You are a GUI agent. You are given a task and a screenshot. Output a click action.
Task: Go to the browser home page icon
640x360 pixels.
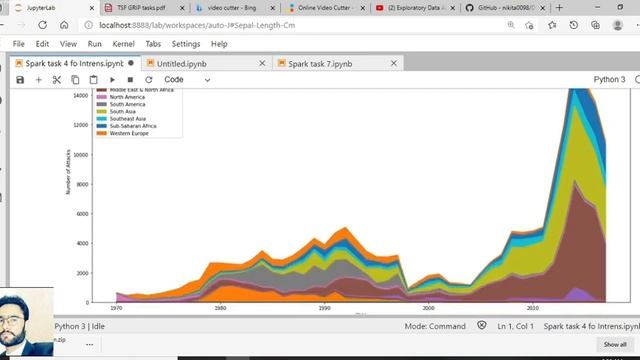click(64, 25)
